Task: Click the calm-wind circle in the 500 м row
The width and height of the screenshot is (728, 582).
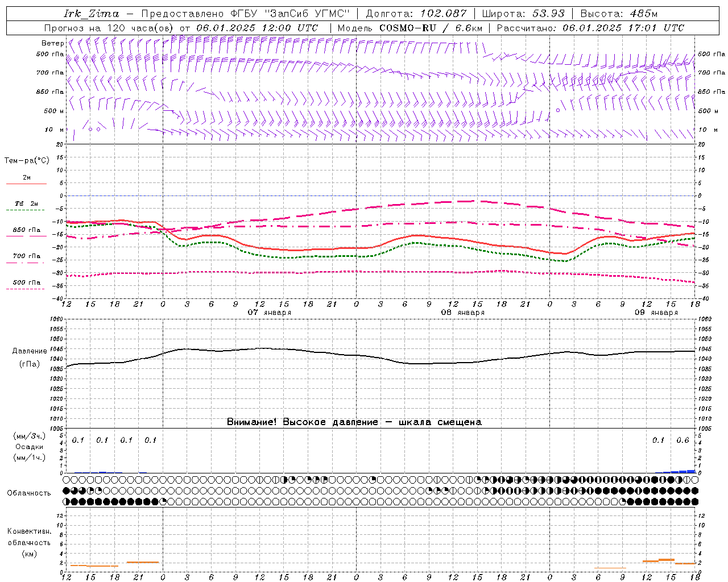Action: (558, 110)
